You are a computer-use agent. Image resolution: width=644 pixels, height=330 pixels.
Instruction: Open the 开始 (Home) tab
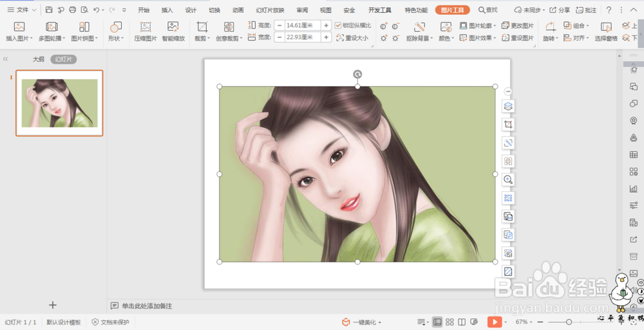pos(144,10)
